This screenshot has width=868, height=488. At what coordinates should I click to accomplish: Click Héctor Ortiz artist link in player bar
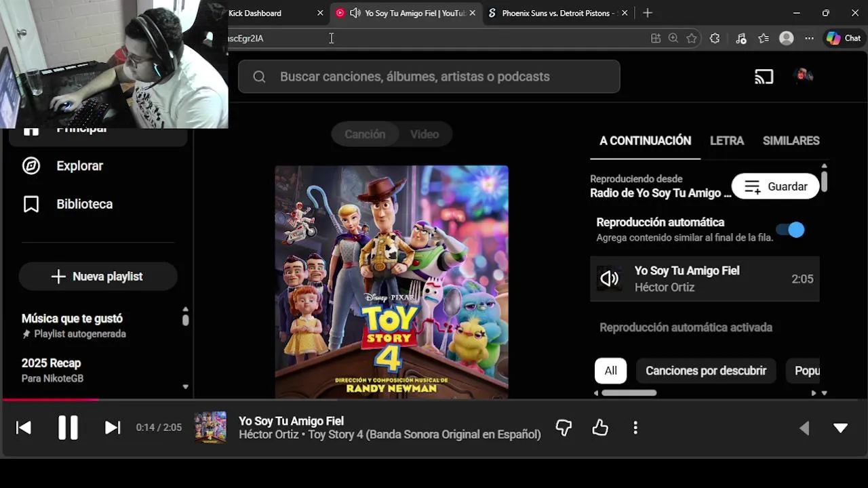[x=269, y=434]
